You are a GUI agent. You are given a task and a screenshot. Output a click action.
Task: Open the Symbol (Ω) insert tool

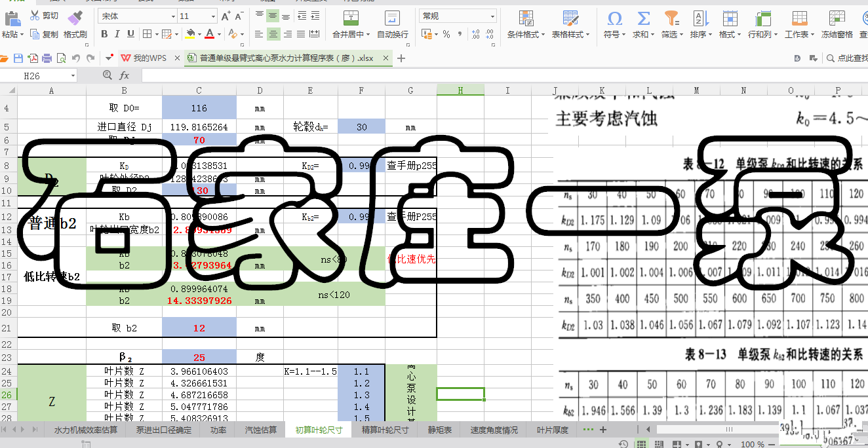(x=614, y=18)
